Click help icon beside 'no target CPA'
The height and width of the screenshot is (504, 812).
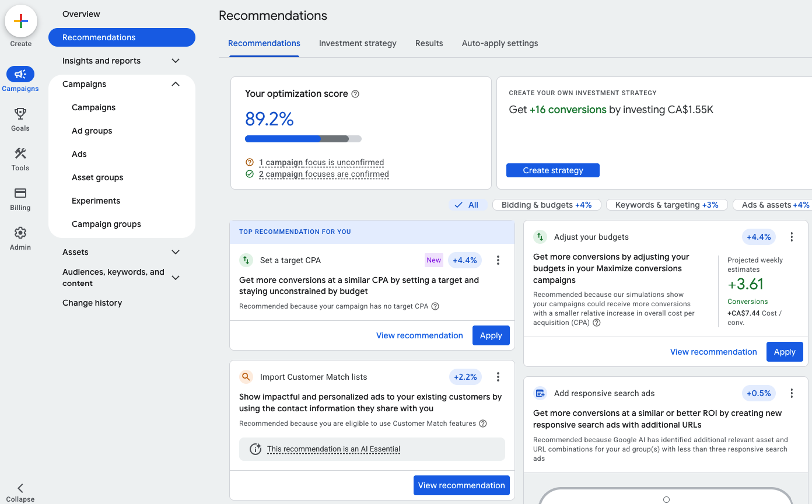435,306
